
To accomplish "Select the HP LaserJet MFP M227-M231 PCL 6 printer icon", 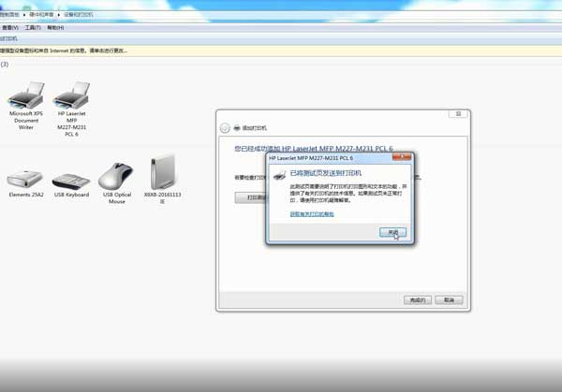I will 71,94.
